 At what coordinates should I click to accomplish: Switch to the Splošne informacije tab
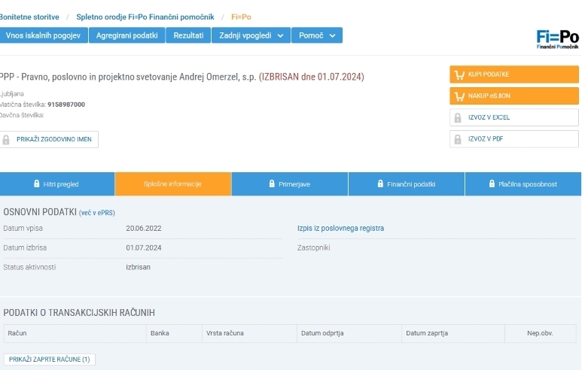click(x=172, y=184)
